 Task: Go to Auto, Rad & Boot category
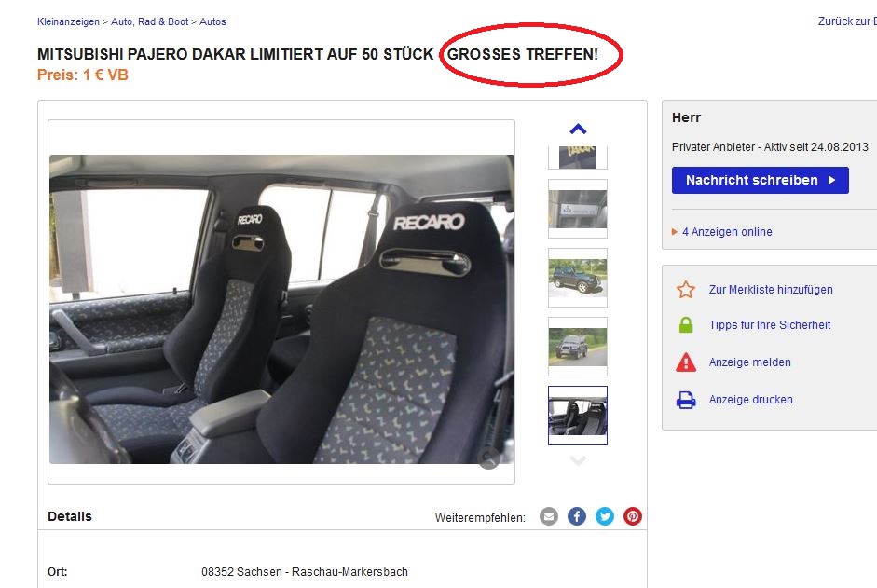click(149, 21)
